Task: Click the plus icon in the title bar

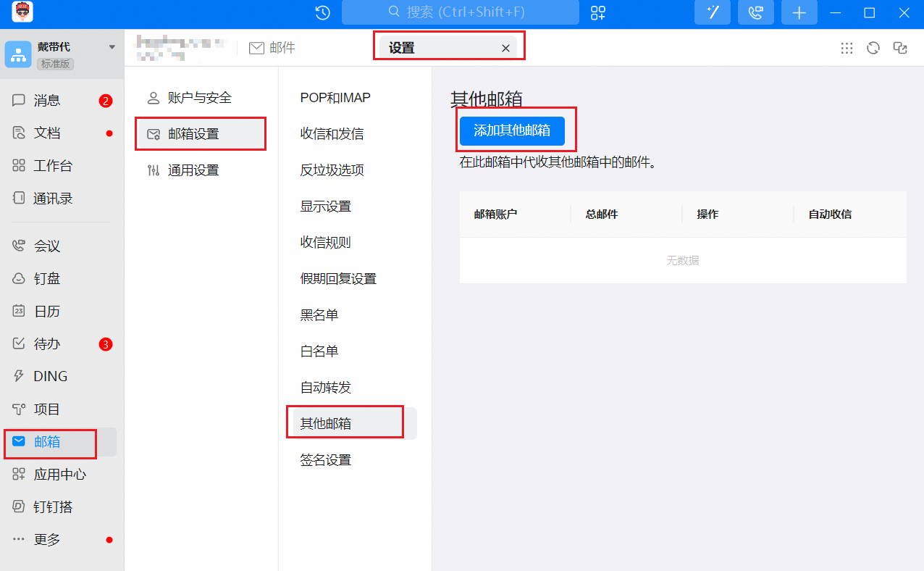Action: 799,12
